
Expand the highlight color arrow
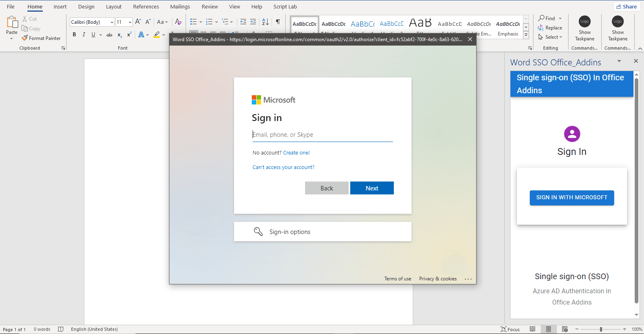pyautogui.click(x=163, y=35)
